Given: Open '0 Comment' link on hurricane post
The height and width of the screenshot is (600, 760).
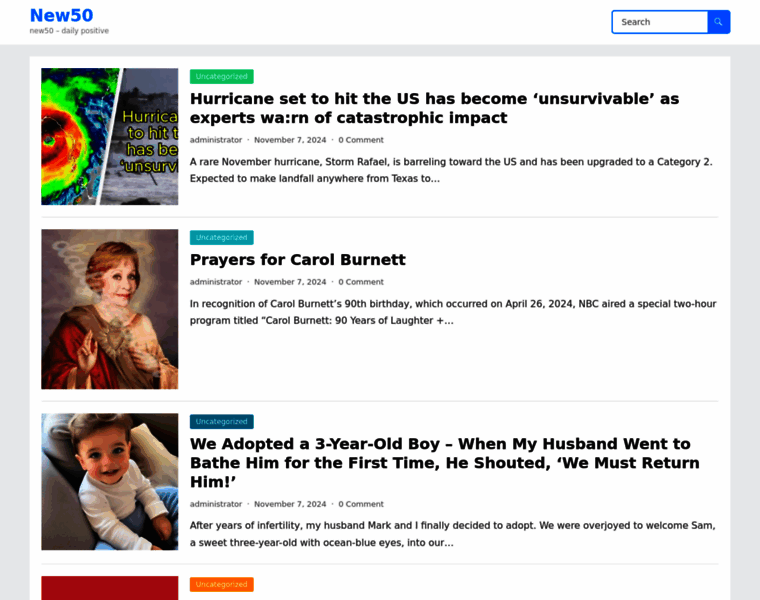Looking at the screenshot, I should (361, 140).
